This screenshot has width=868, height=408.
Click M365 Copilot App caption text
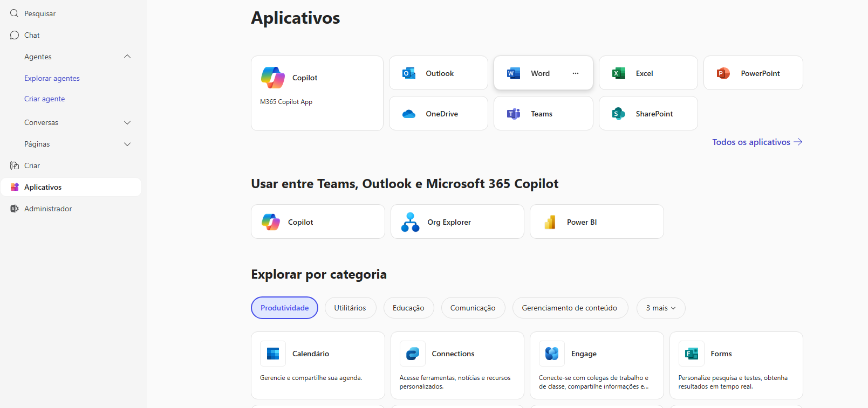[286, 101]
